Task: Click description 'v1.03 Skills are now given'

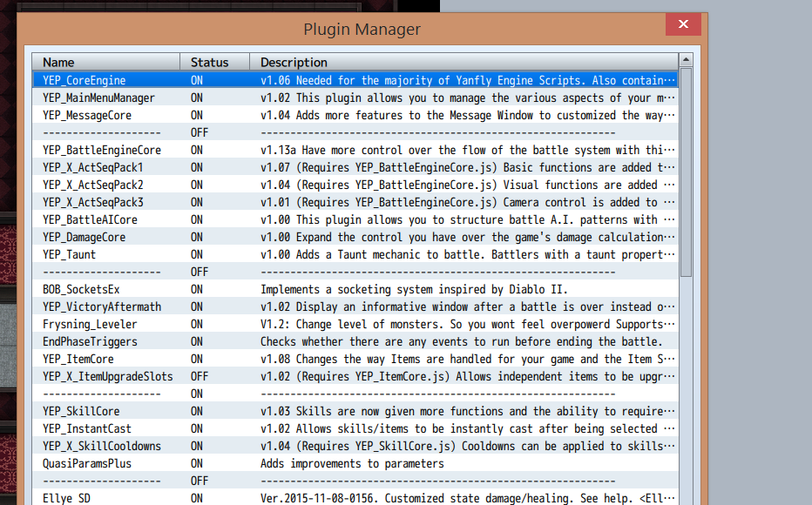Action: tap(468, 411)
